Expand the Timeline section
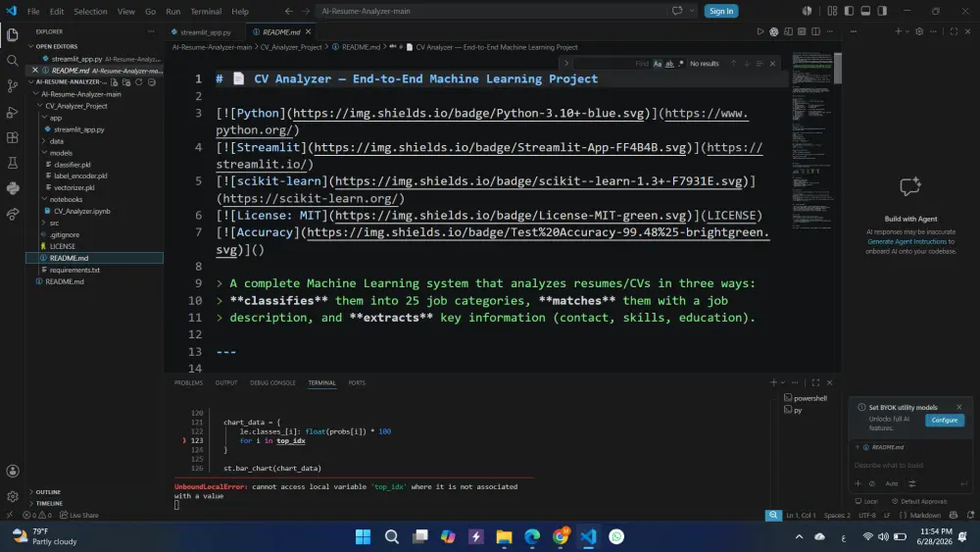The height and width of the screenshot is (552, 980). pos(49,503)
